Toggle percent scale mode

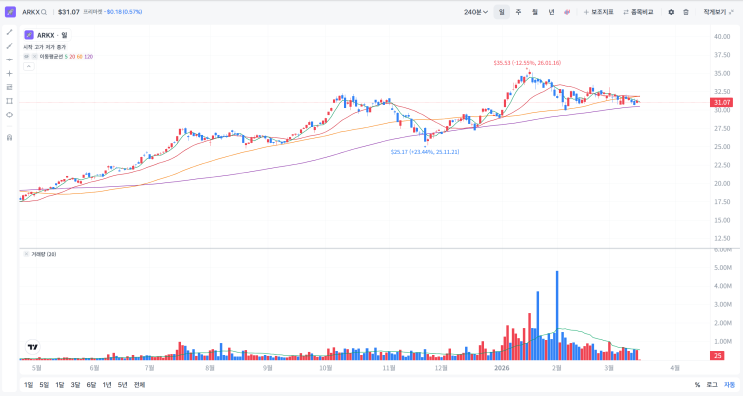[697, 385]
